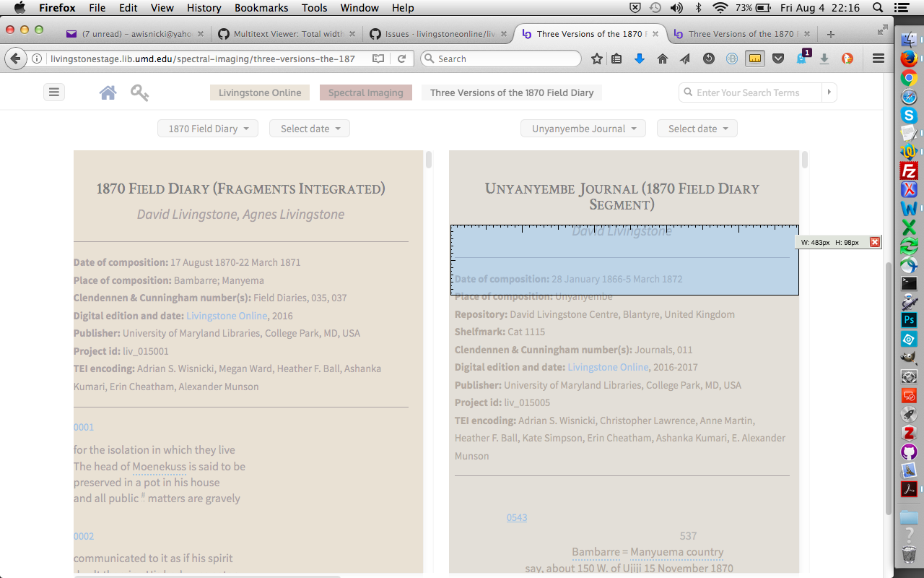The width and height of the screenshot is (924, 578).
Task: Click the Livingstone Online breadcrumb
Action: [260, 92]
